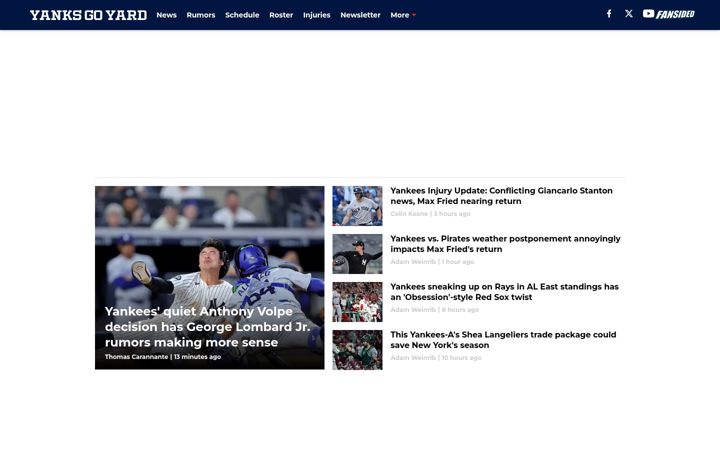
Task: View the Roster page
Action: [281, 15]
